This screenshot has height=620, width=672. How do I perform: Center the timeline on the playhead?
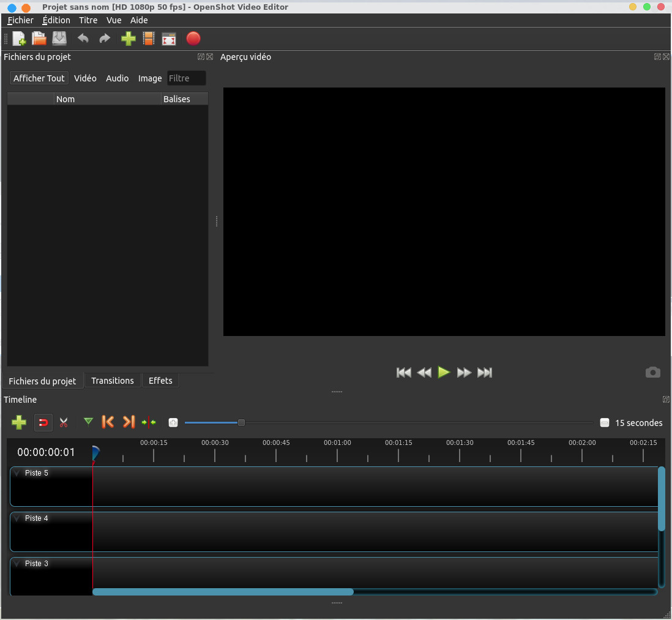[149, 422]
